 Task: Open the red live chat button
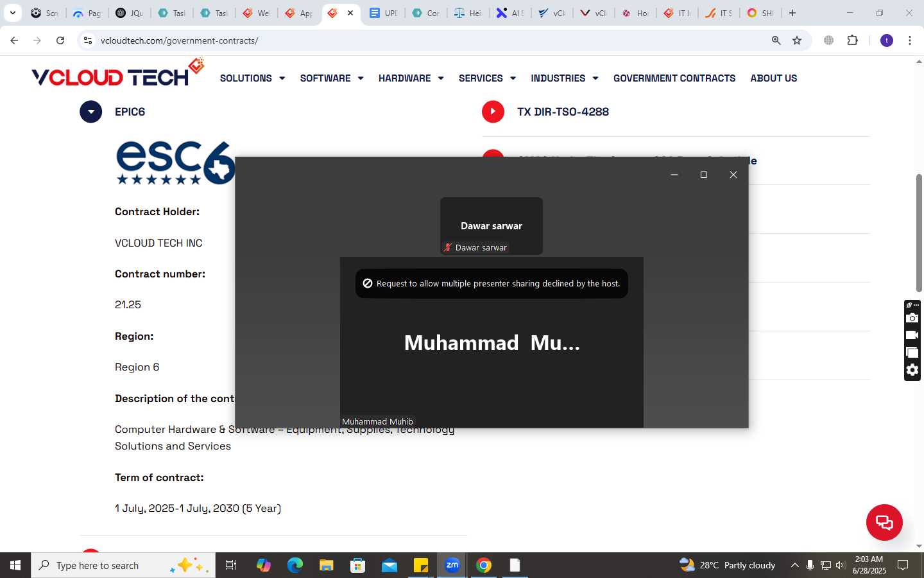884,522
